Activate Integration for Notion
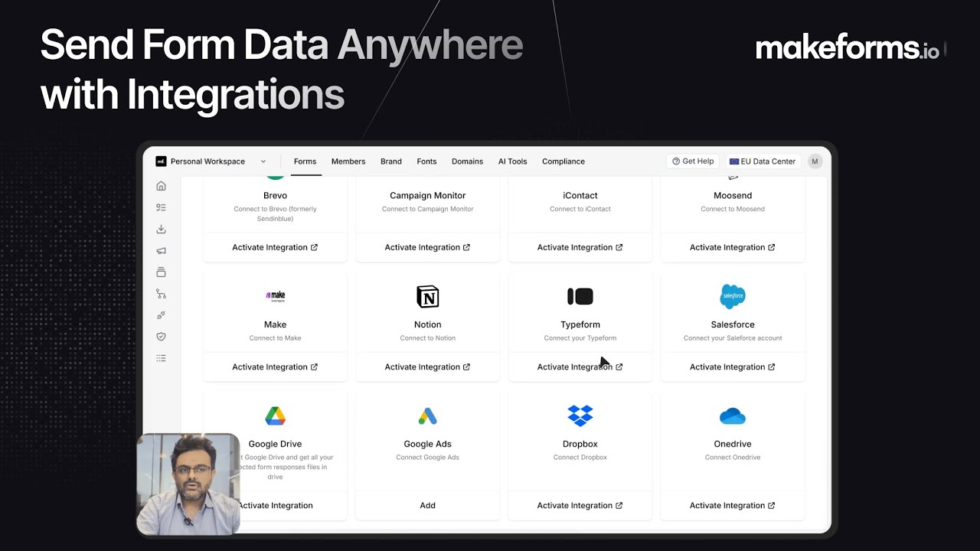Screen dimensions: 980x551 pos(427,367)
